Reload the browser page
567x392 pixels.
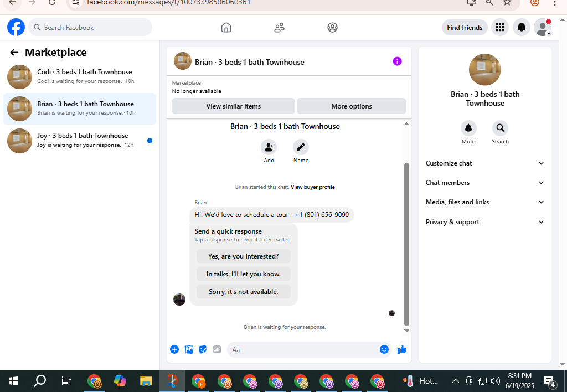[x=52, y=3]
